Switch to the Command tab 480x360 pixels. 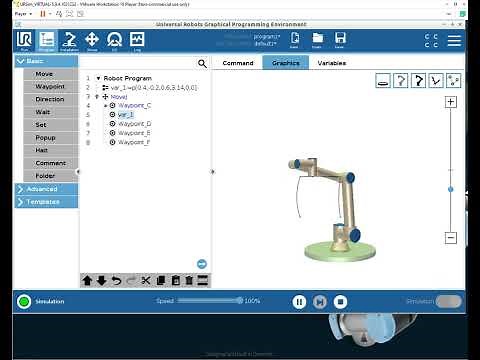238,63
